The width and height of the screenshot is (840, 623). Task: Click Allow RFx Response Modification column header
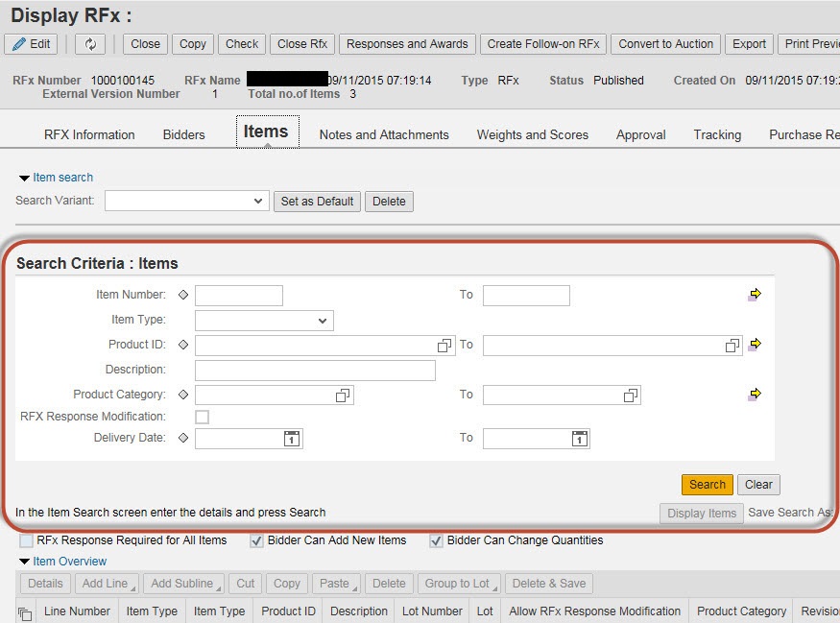(x=594, y=611)
